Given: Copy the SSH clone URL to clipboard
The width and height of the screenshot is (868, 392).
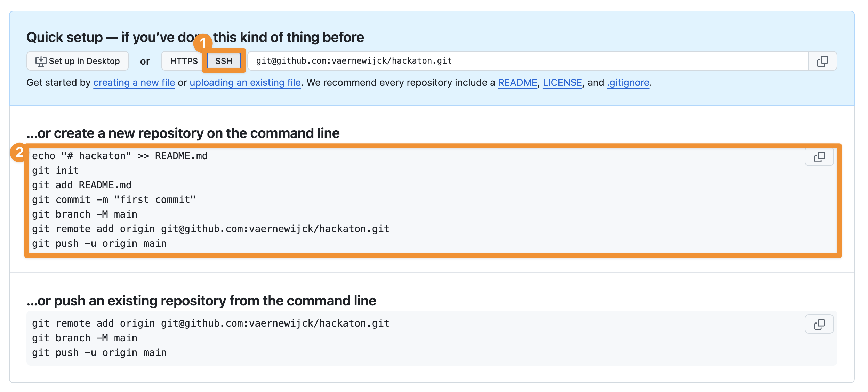Looking at the screenshot, I should pos(822,61).
